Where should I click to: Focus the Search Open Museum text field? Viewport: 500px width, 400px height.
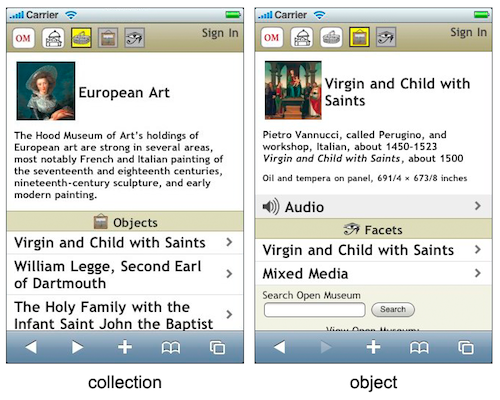pyautogui.click(x=315, y=310)
